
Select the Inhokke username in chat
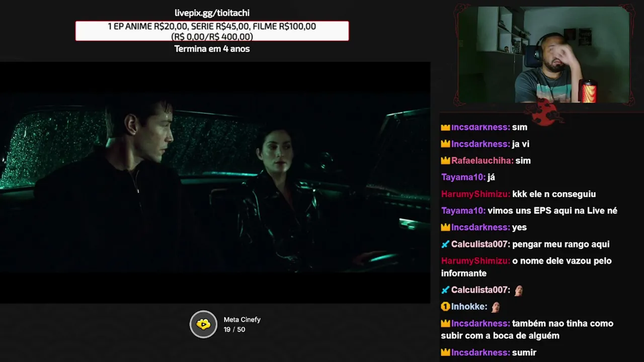point(469,307)
